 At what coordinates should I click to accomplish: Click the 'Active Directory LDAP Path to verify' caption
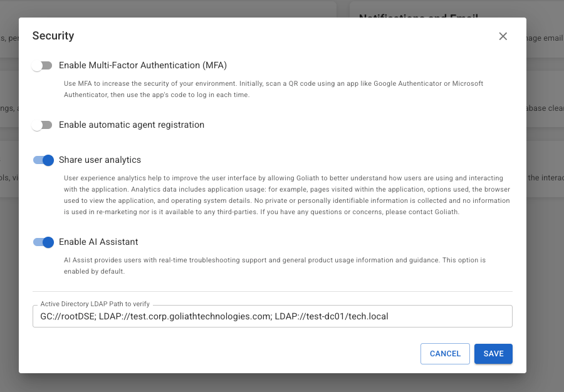pos(95,304)
